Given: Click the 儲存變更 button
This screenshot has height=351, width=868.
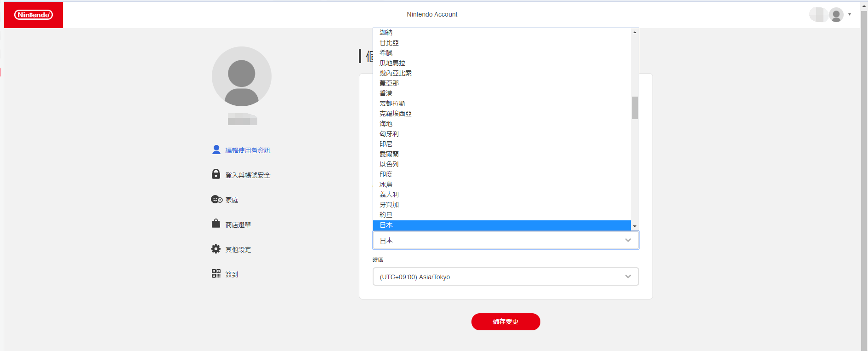Looking at the screenshot, I should coord(505,322).
